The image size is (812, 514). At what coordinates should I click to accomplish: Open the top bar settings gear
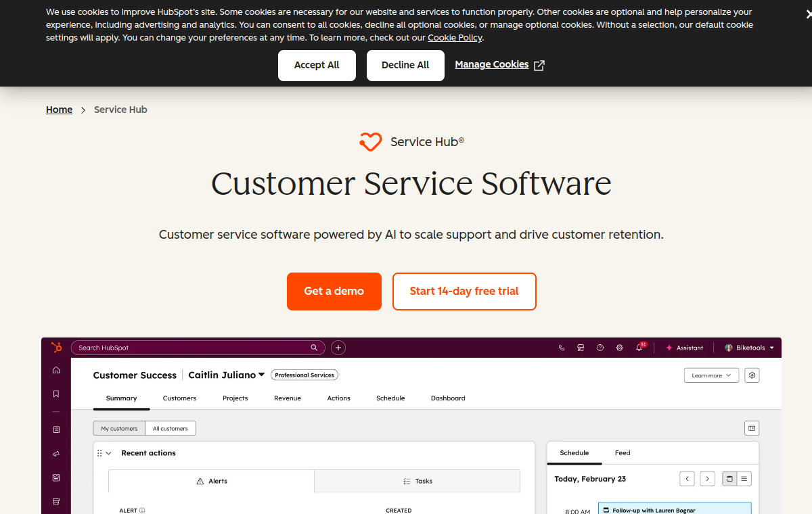619,348
